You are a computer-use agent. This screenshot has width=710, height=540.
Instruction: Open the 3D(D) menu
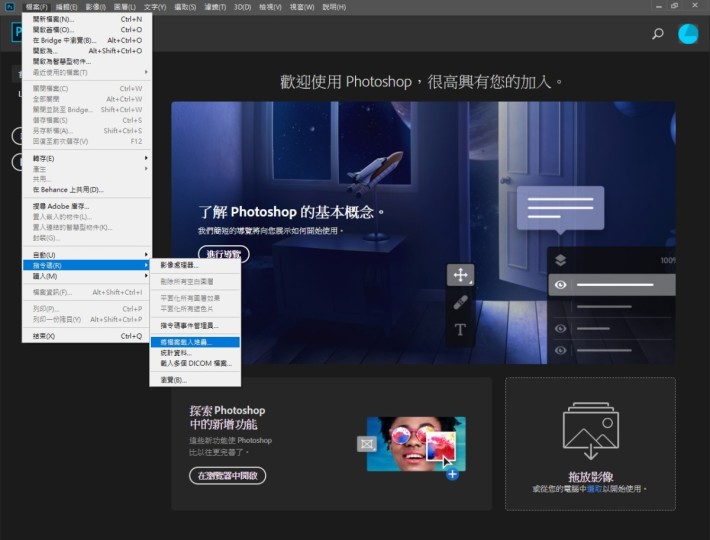coord(242,7)
